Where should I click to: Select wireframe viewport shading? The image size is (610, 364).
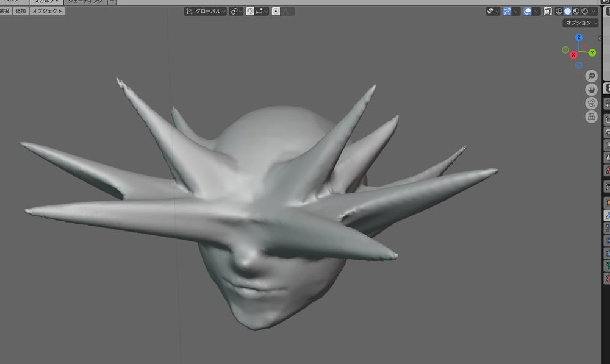[558, 11]
